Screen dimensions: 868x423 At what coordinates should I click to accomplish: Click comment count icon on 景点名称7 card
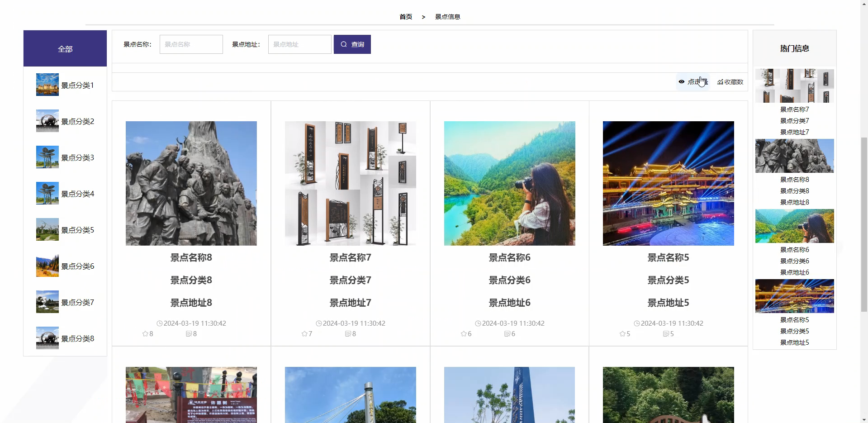point(348,334)
